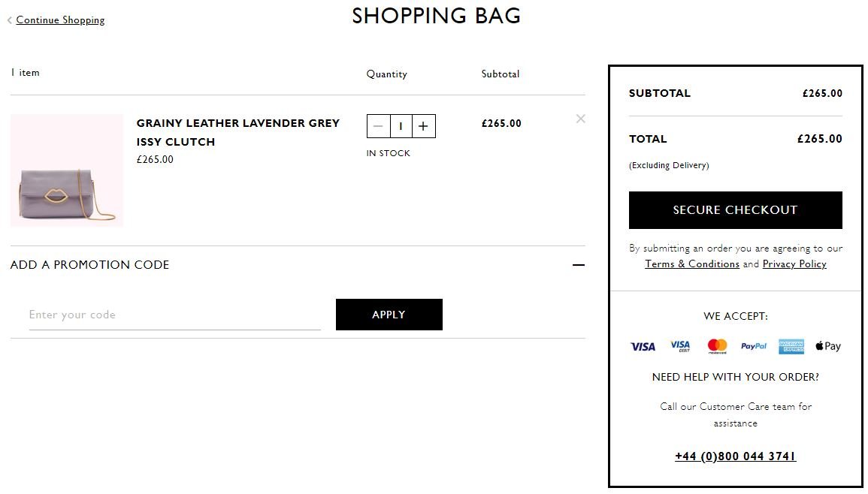Click the back chevron beside Continue Shopping
Screen dimensions: 868x494
[x=10, y=20]
